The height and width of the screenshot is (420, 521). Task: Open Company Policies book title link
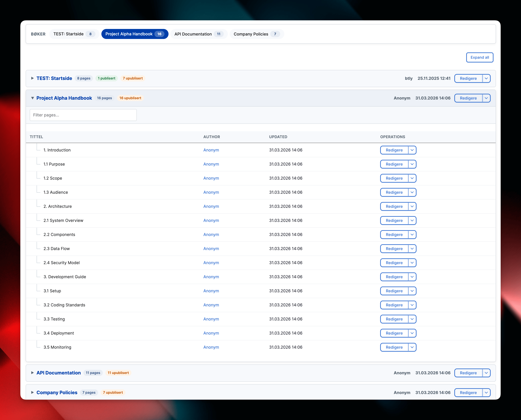pos(57,392)
